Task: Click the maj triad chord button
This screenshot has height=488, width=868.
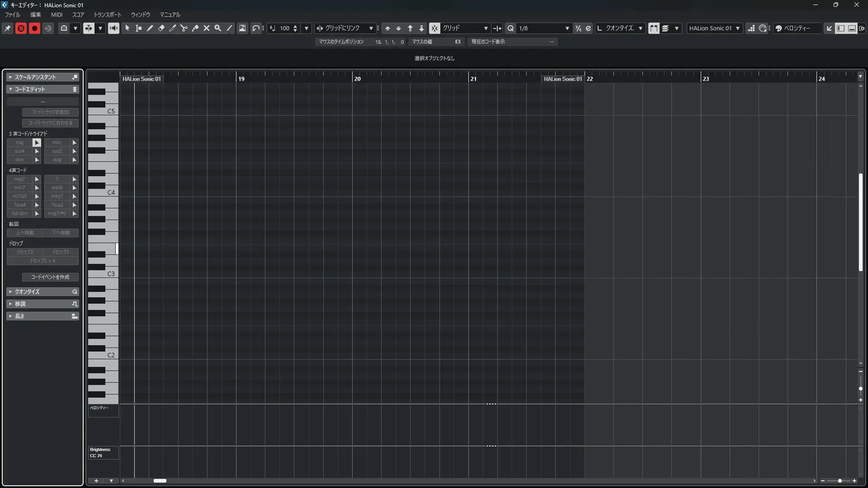Action: [x=19, y=142]
